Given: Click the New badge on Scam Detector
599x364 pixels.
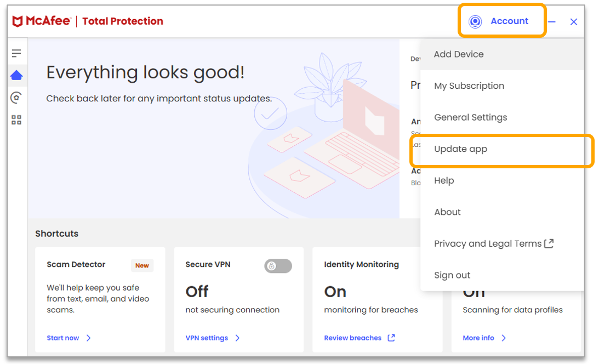Looking at the screenshot, I should pyautogui.click(x=142, y=265).
